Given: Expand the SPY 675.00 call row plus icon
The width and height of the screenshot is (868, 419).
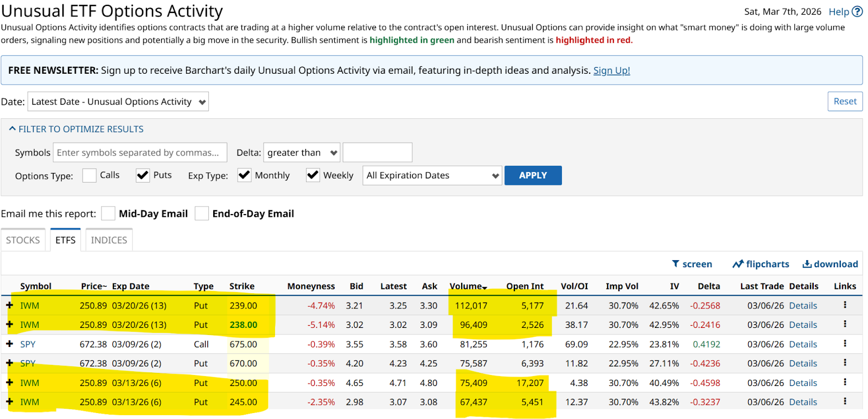Looking at the screenshot, I should click(9, 344).
